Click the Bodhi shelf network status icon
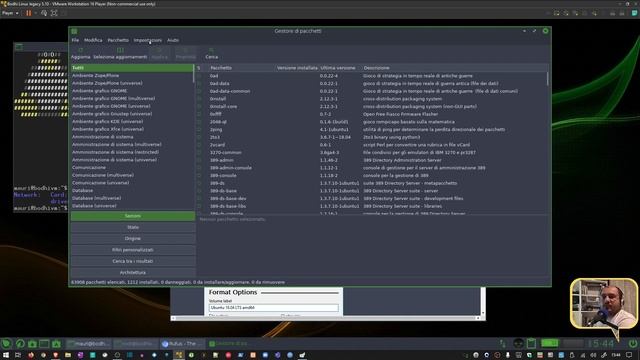 (x=503, y=344)
